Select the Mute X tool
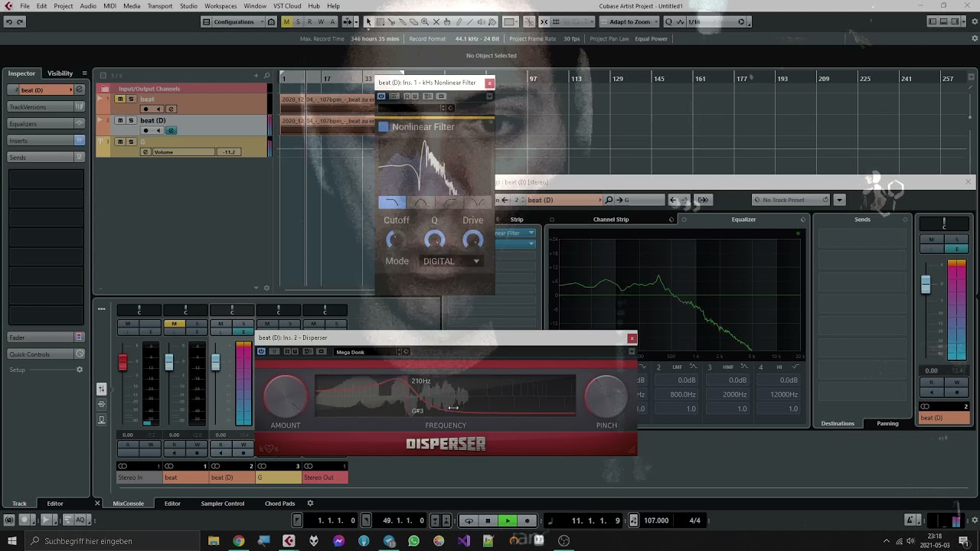980x551 pixels. [436, 21]
